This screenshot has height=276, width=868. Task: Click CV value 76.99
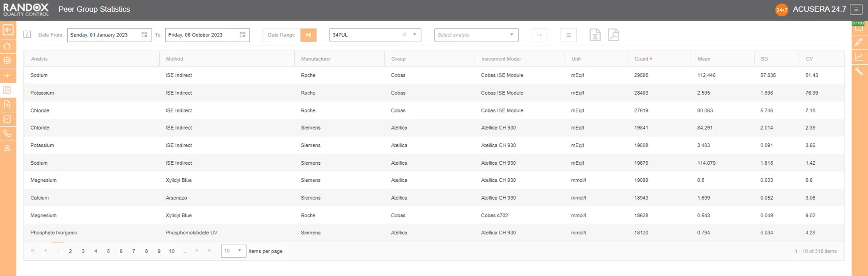(812, 93)
